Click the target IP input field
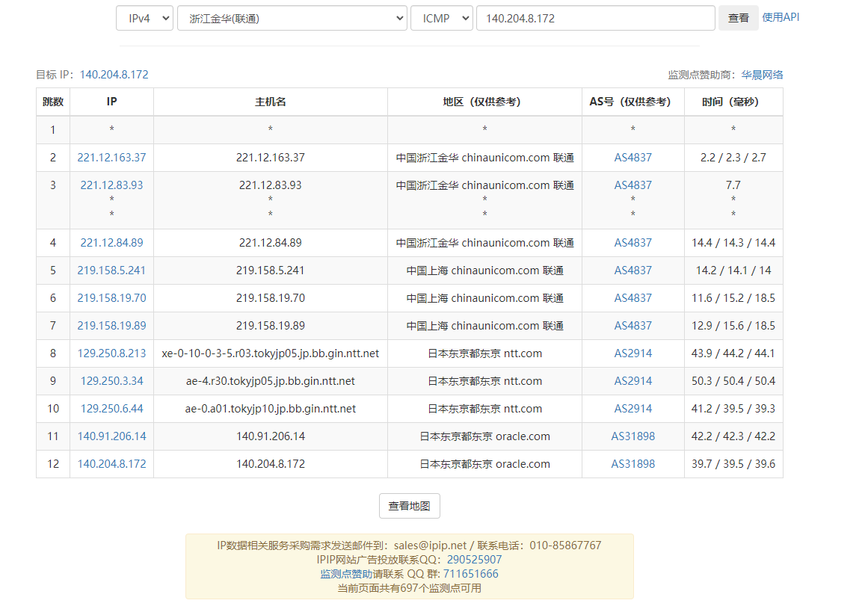The image size is (868, 615). tap(596, 18)
